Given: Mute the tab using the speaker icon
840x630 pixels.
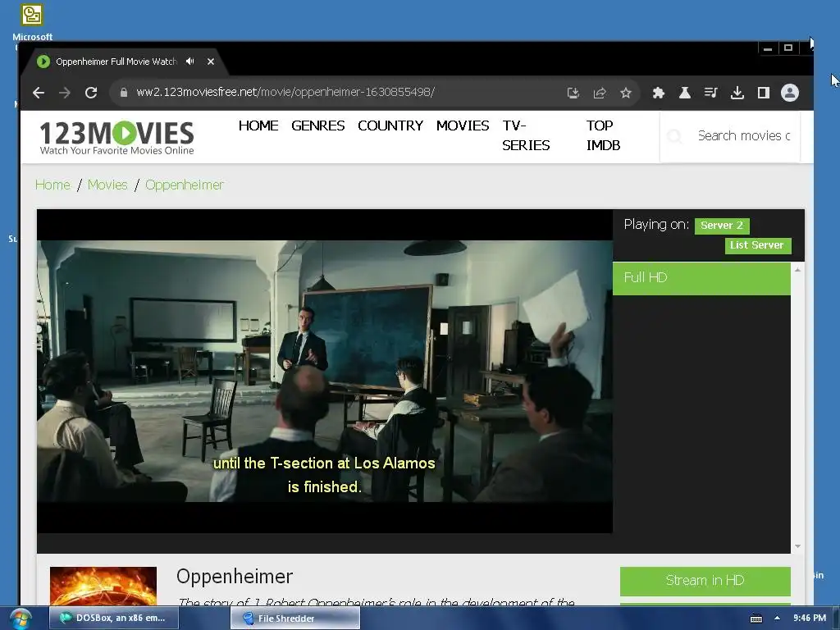Looking at the screenshot, I should [x=189, y=61].
